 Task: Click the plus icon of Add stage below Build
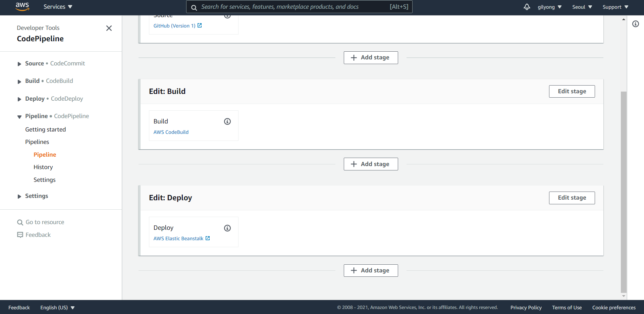[354, 164]
